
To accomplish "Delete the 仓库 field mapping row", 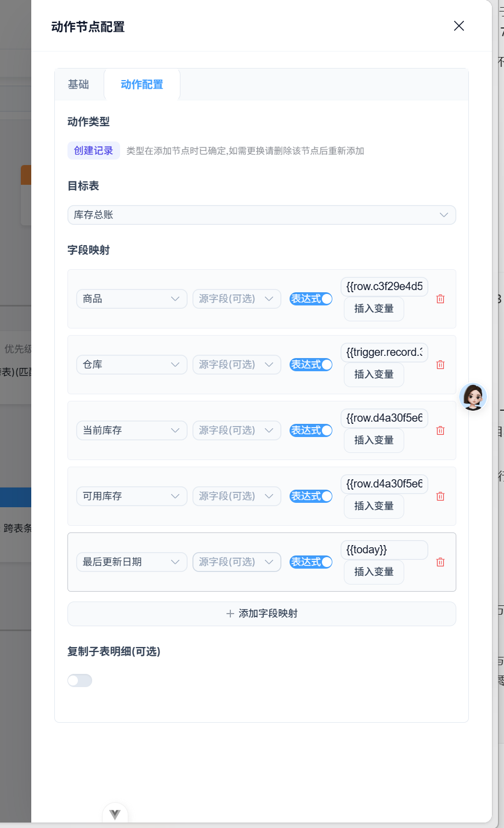I will point(440,365).
